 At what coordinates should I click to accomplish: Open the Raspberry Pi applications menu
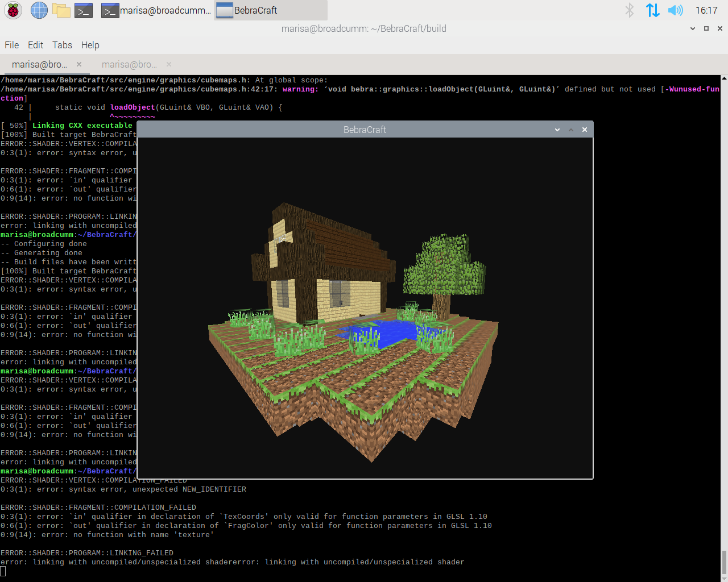tap(13, 10)
